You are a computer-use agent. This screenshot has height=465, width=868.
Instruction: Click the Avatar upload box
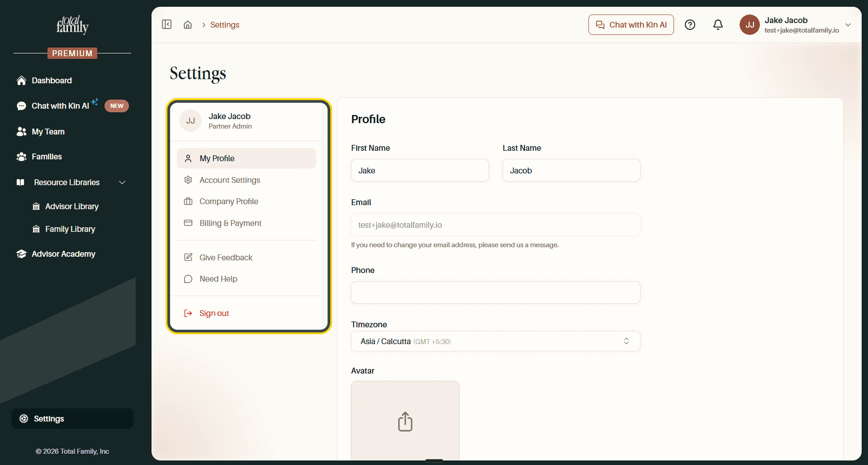(405, 421)
